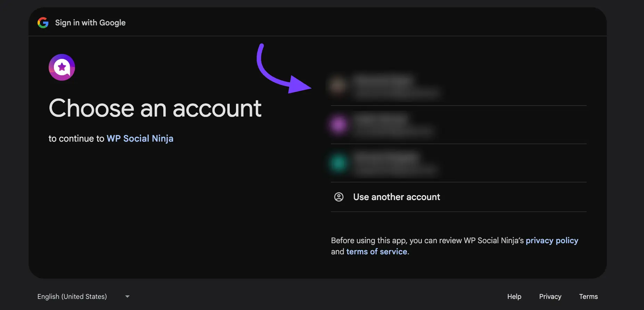This screenshot has width=644, height=310.
Task: Open the Help footer link
Action: tap(514, 296)
